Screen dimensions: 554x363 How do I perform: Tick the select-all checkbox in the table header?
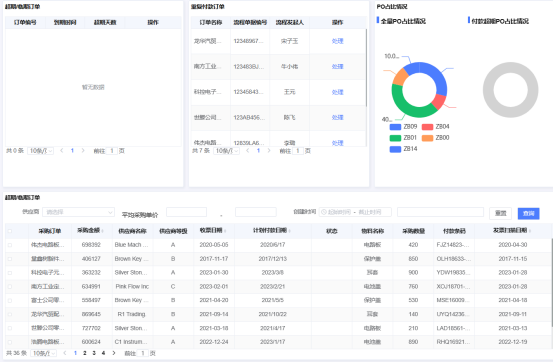[10, 231]
